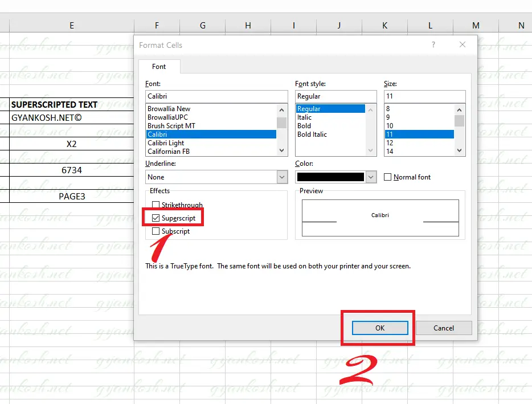This screenshot has width=532, height=404.
Task: Select font size 11 in list
Action: [x=419, y=134]
